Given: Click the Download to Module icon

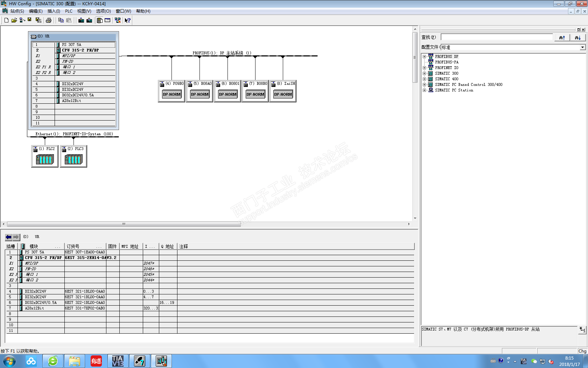Looking at the screenshot, I should (81, 20).
